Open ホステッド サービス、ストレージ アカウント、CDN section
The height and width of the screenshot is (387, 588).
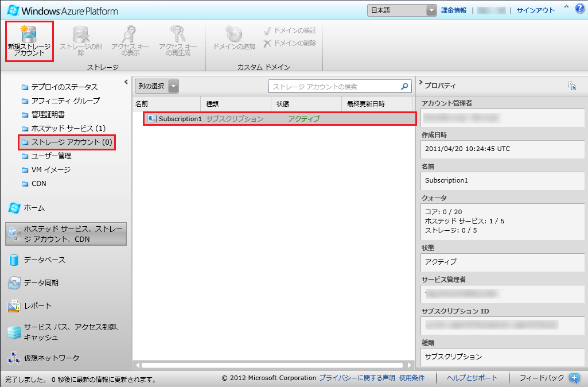(x=66, y=234)
